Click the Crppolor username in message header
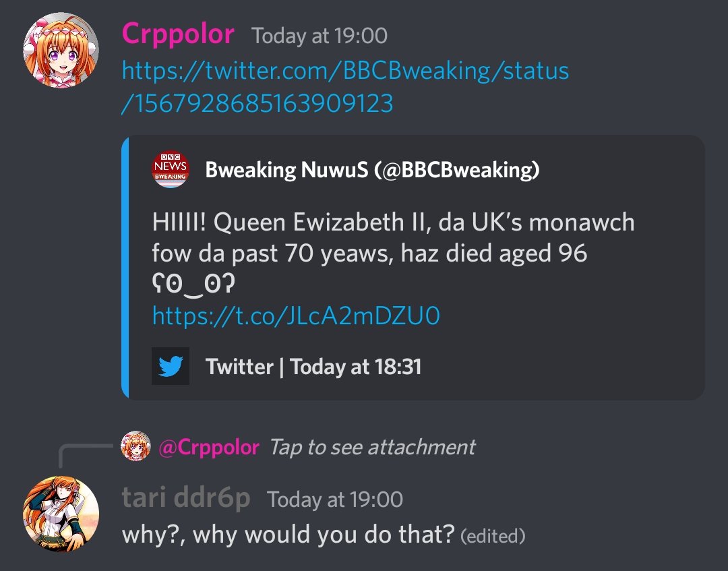Screen dimensions: 728x571 pos(178,34)
